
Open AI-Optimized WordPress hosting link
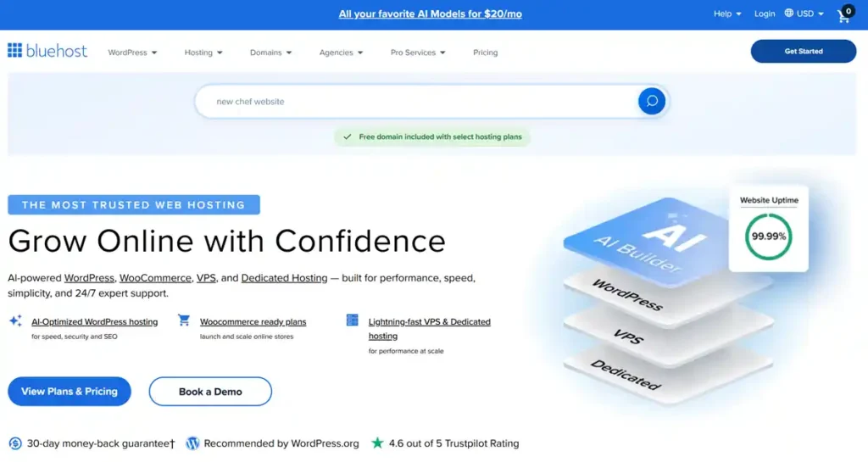point(95,321)
